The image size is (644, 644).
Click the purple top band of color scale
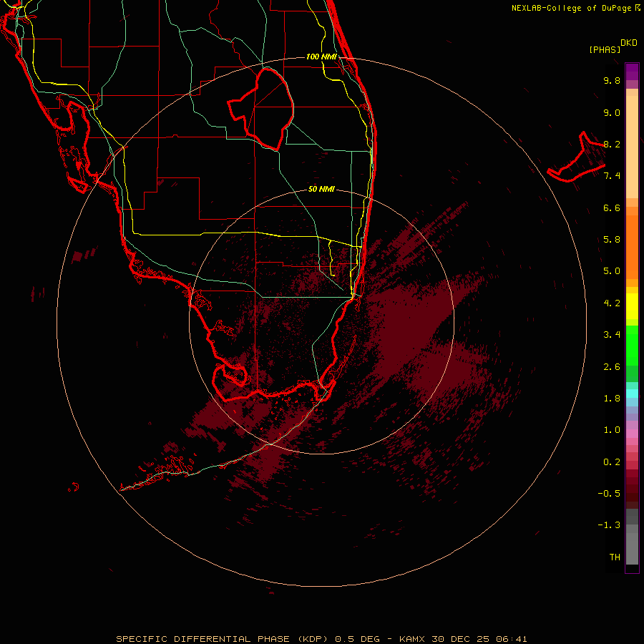[x=632, y=72]
